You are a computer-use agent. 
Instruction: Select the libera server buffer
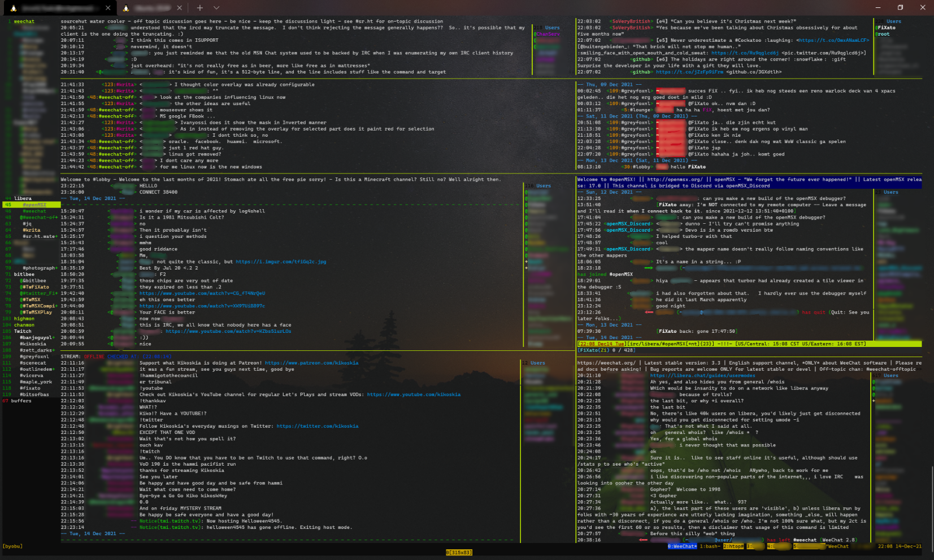coord(23,198)
